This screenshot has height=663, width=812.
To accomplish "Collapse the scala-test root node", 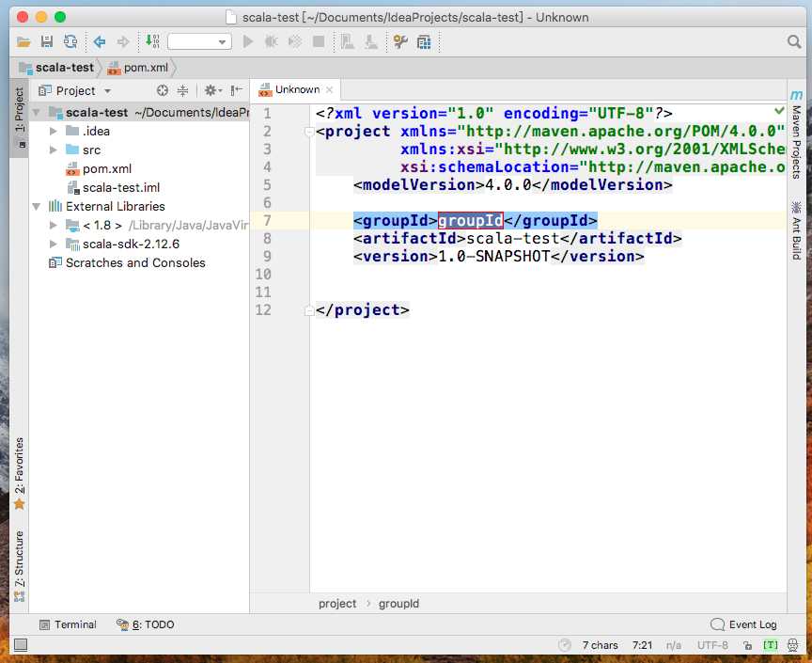I will point(37,112).
